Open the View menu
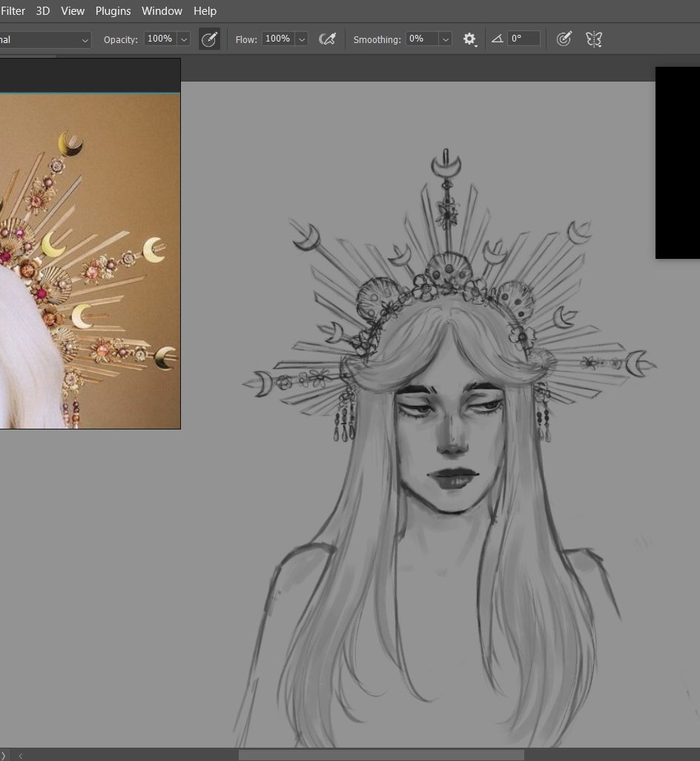The image size is (700, 761). [73, 10]
